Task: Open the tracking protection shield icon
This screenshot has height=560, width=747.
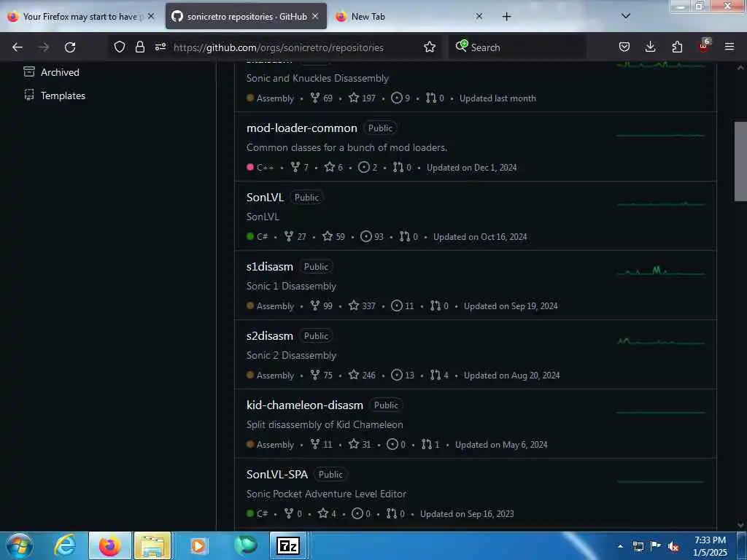Action: coord(119,47)
